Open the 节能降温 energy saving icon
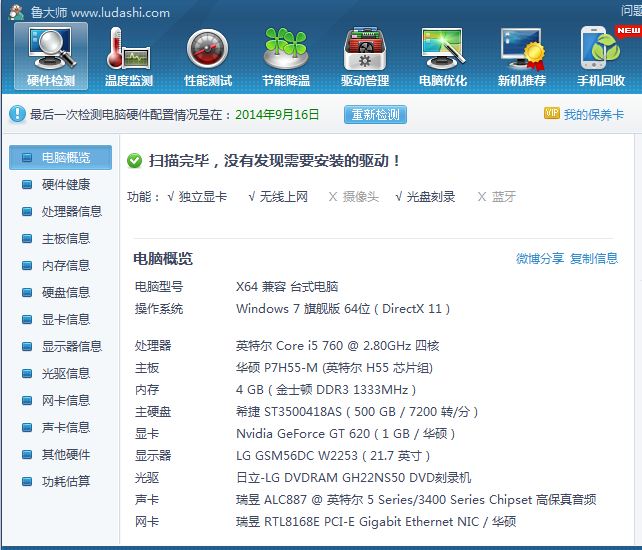 click(286, 55)
